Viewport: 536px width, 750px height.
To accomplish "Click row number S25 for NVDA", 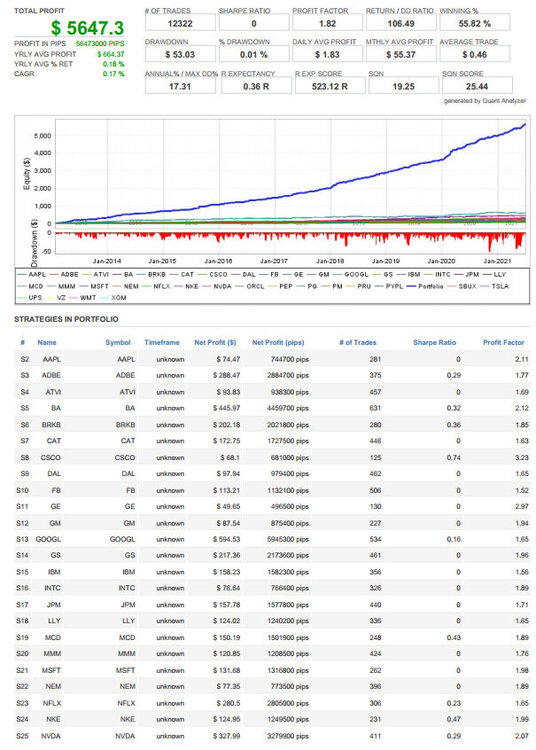I will 22,736.
